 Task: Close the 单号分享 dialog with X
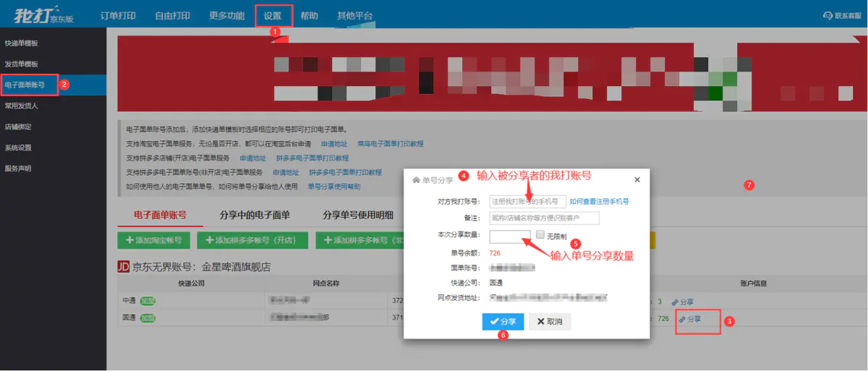637,179
